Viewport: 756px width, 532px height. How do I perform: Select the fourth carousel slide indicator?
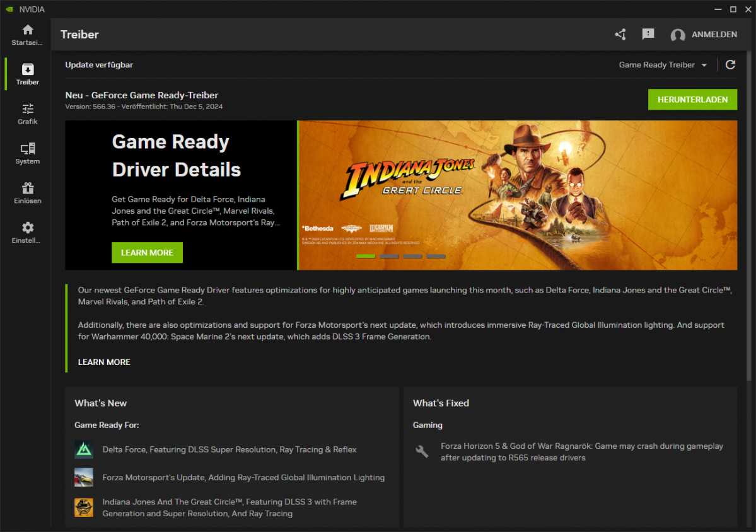click(436, 256)
